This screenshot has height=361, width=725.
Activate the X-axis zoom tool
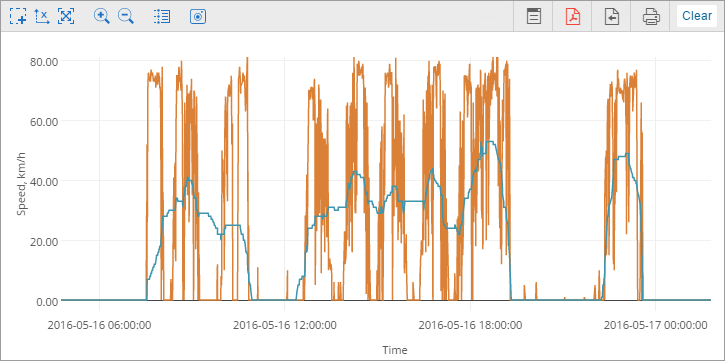tap(42, 16)
